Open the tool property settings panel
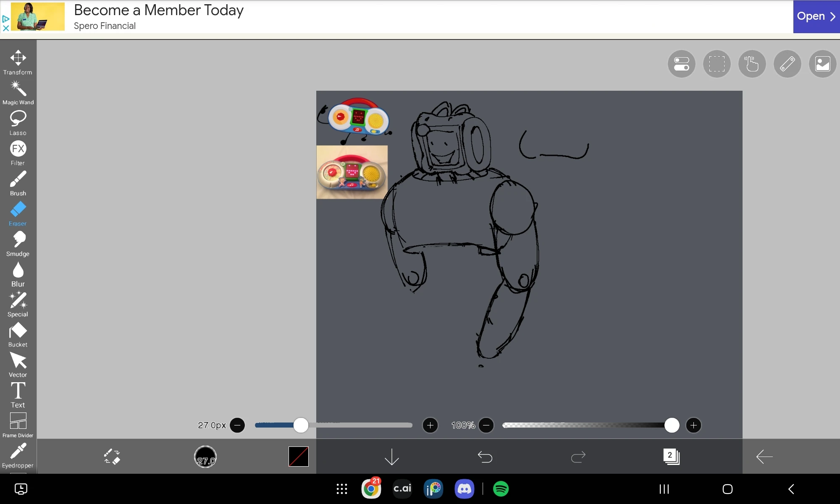Image resolution: width=840 pixels, height=504 pixels. (x=681, y=64)
